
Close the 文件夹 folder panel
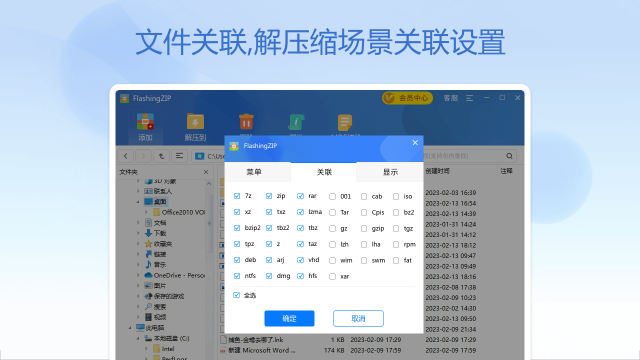click(206, 172)
